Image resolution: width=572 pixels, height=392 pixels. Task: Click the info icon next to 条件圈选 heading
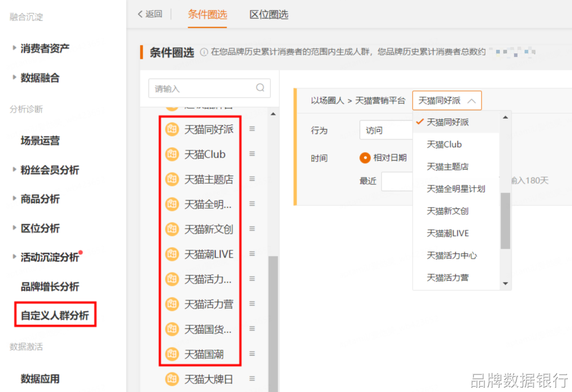pyautogui.click(x=204, y=52)
